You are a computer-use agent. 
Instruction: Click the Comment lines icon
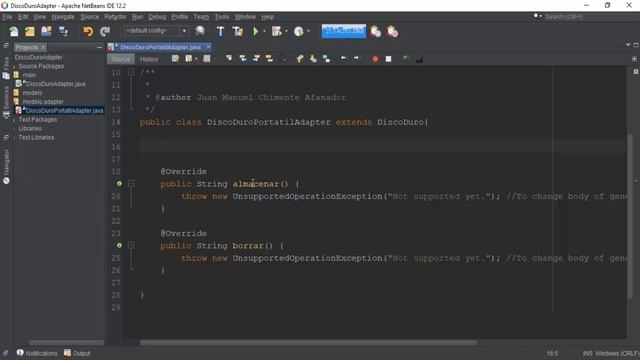coord(405,59)
